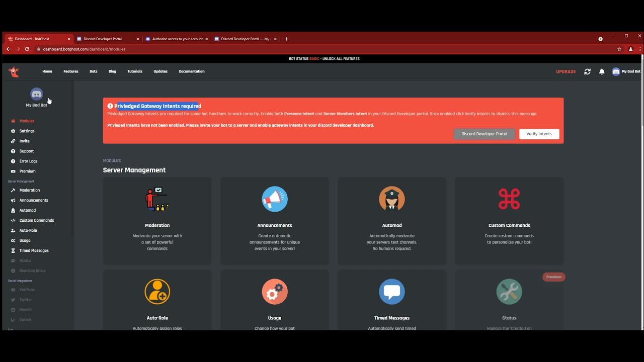The width and height of the screenshot is (644, 362).
Task: Switch to the first Discord Developer Portal tab
Action: 107,39
